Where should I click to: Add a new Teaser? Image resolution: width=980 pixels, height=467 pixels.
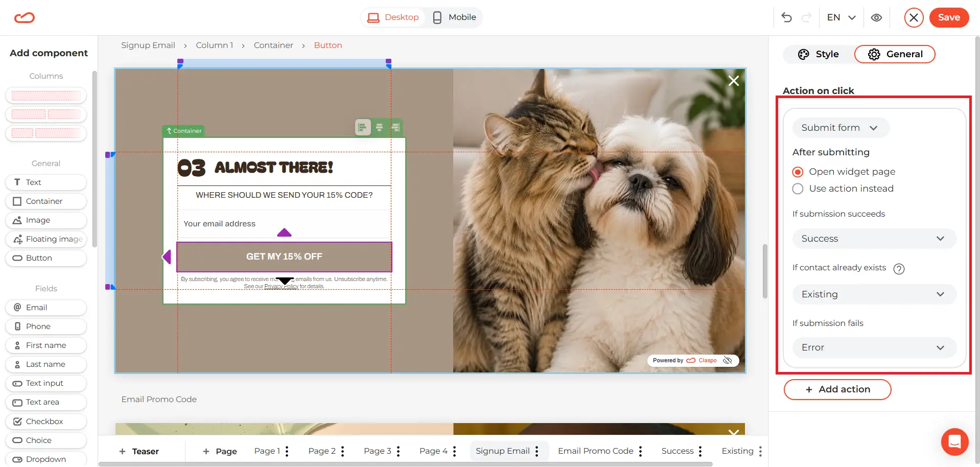point(139,452)
